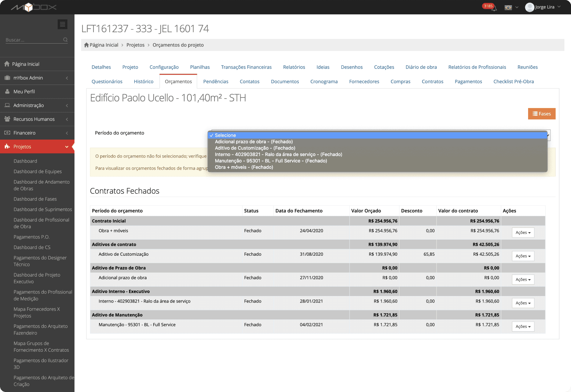571x392 pixels.
Task: Click the house icon beside Página Inicial in sidebar
Action: point(7,64)
